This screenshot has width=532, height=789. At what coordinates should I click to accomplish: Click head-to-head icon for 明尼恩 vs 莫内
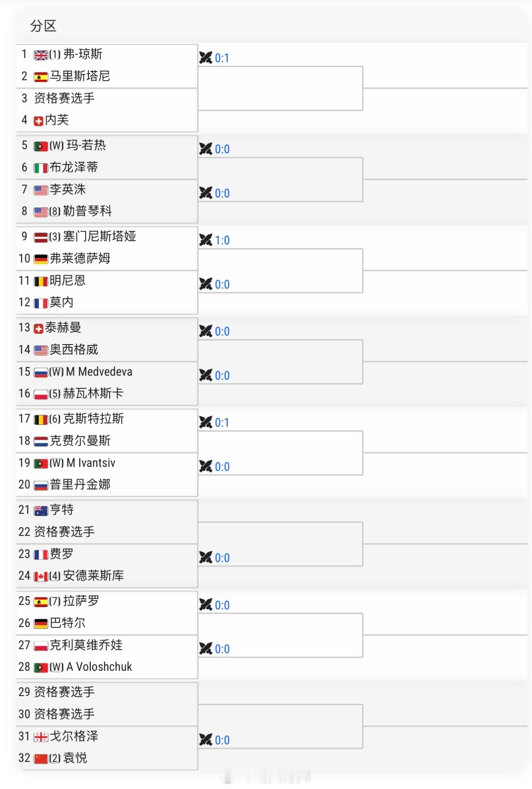coord(213,284)
